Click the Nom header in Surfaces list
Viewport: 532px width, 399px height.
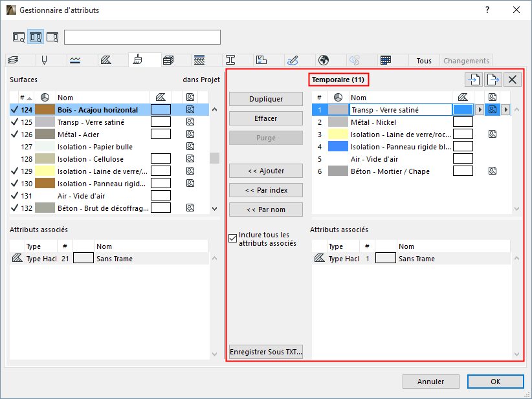pos(103,98)
